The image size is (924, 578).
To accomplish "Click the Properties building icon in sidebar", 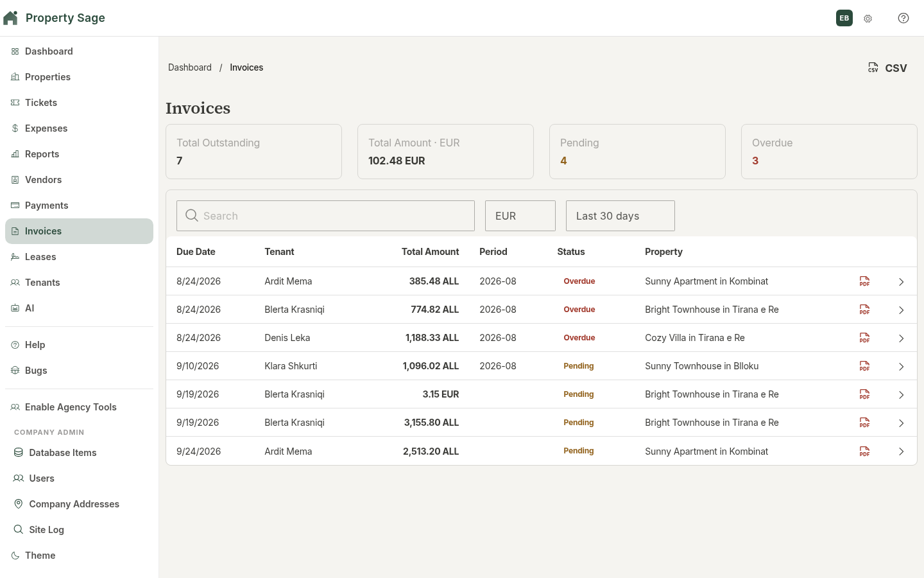I will (15, 77).
